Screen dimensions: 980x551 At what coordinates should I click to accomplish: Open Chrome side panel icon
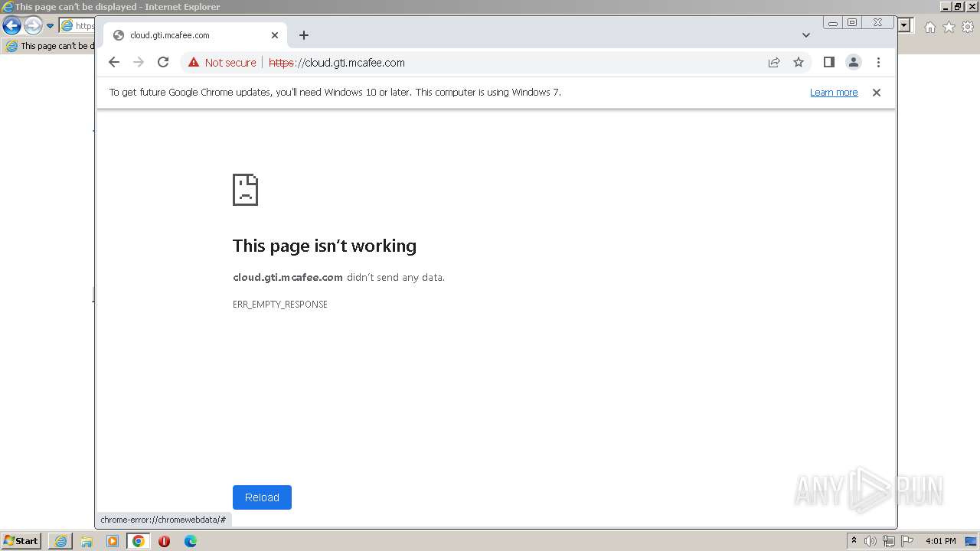(828, 63)
